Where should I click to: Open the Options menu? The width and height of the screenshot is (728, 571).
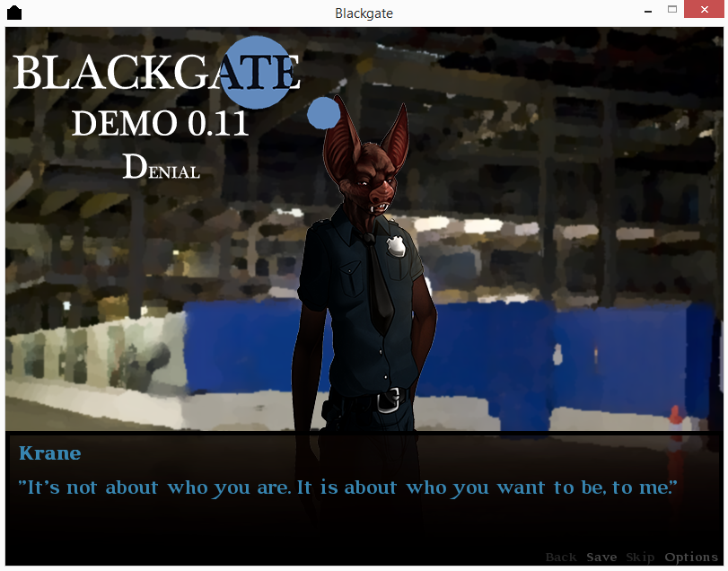coord(691,557)
